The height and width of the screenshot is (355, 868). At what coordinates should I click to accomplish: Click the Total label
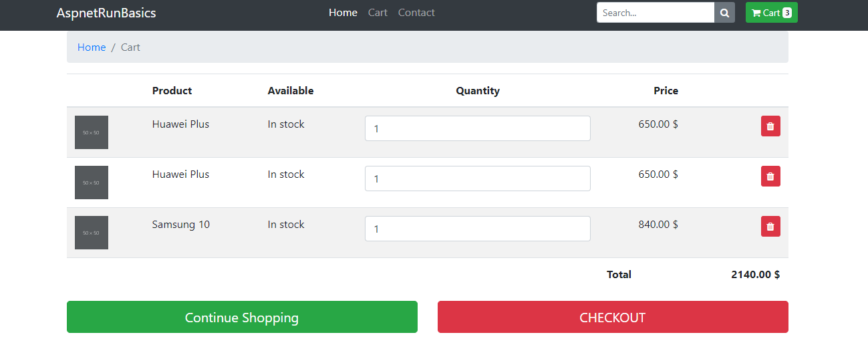coord(619,275)
